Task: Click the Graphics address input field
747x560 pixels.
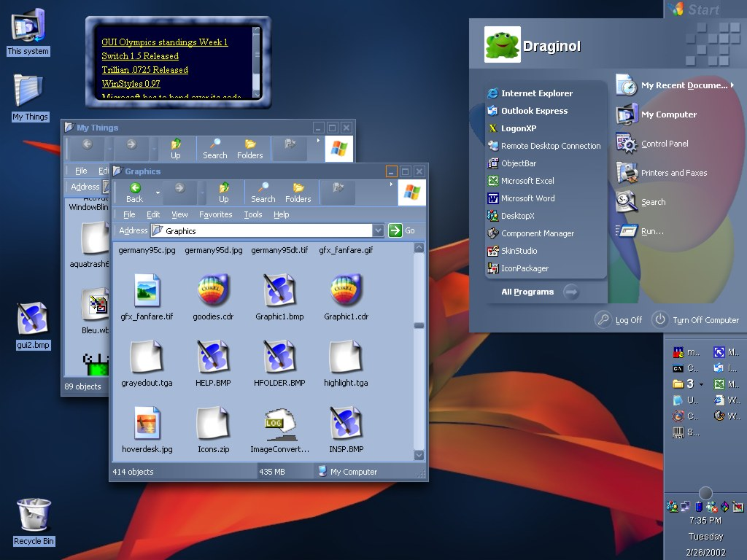Action: tap(262, 230)
